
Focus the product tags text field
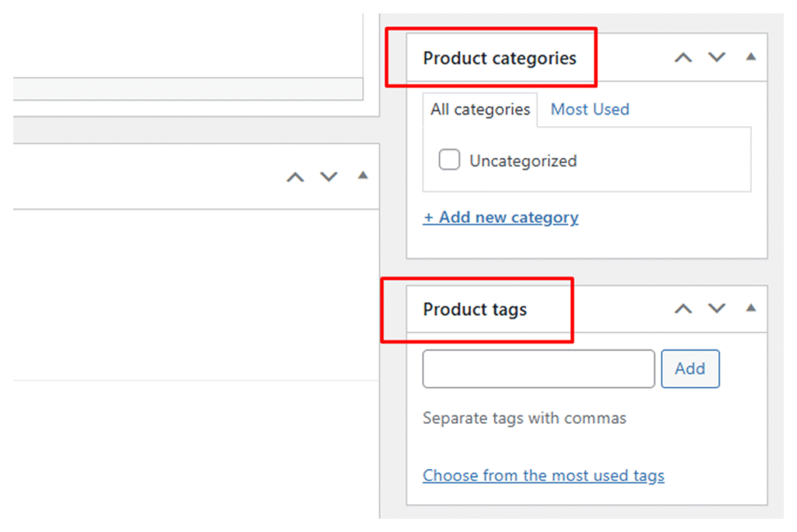pos(538,369)
